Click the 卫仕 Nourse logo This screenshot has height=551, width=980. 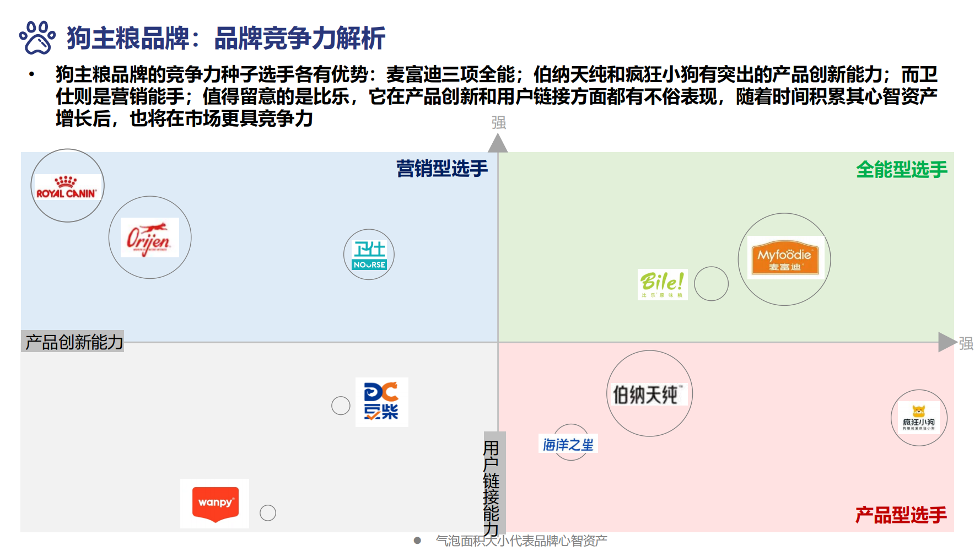(x=369, y=255)
